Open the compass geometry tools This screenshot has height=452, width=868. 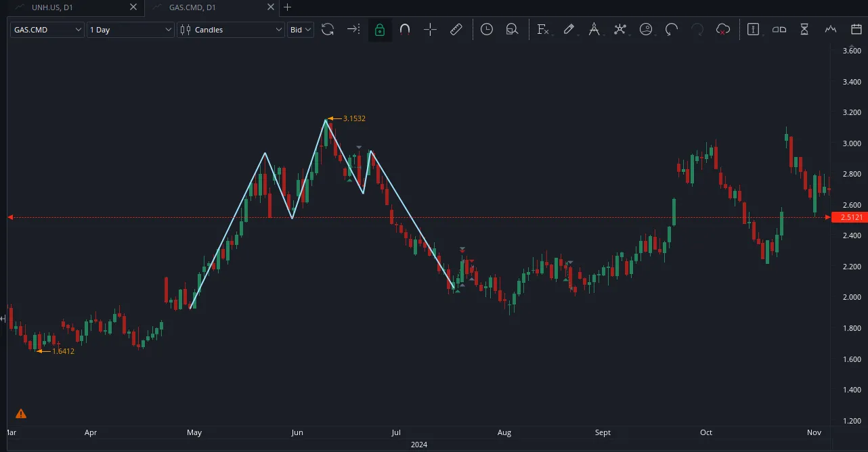[x=594, y=29]
